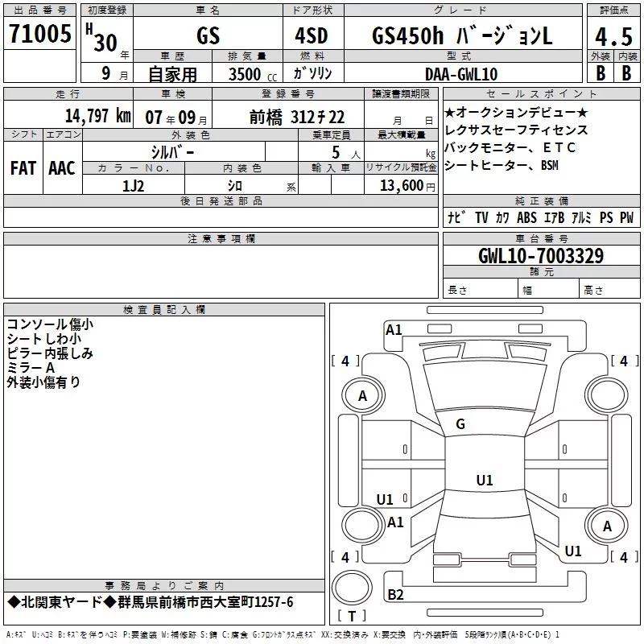This screenshot has width=644, height=644.
Task: Select model code DAA-GWL10
Action: click(461, 74)
